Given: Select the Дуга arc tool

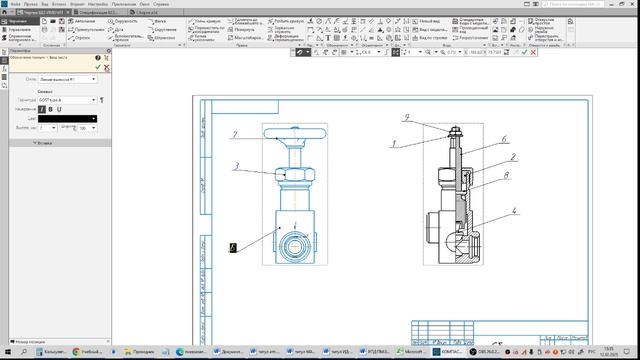Looking at the screenshot, I should pos(116,30).
